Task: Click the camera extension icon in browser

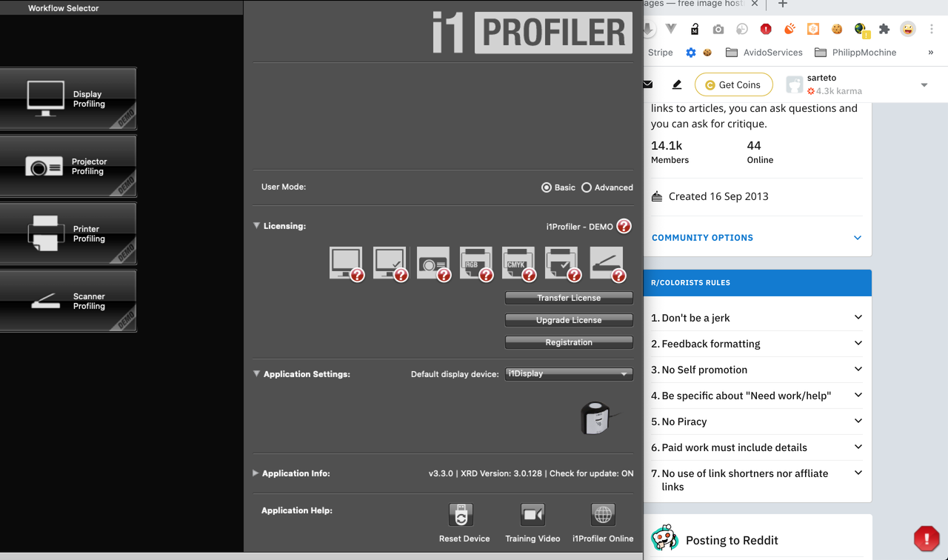Action: pyautogui.click(x=718, y=29)
